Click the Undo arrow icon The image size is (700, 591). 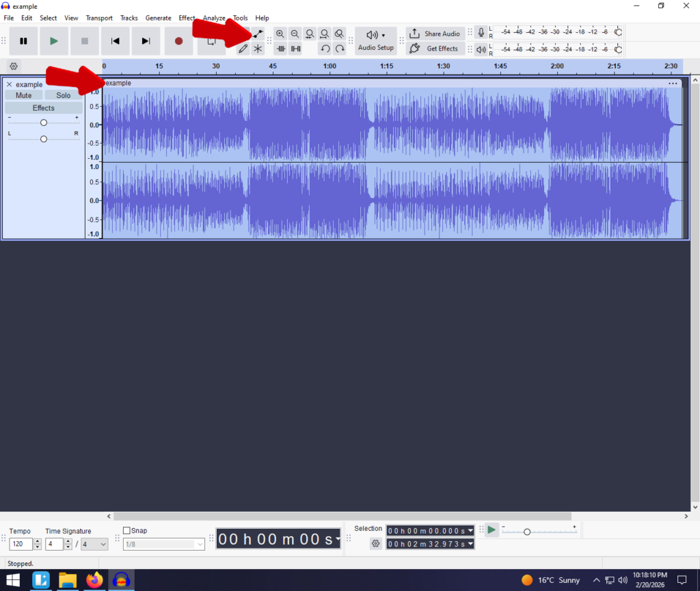point(325,49)
